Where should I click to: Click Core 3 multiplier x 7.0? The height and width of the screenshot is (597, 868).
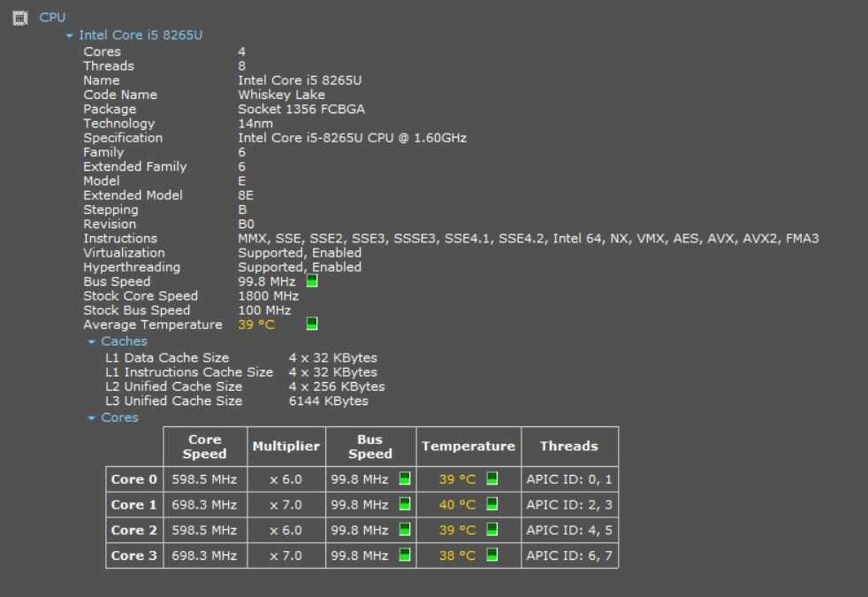point(286,556)
